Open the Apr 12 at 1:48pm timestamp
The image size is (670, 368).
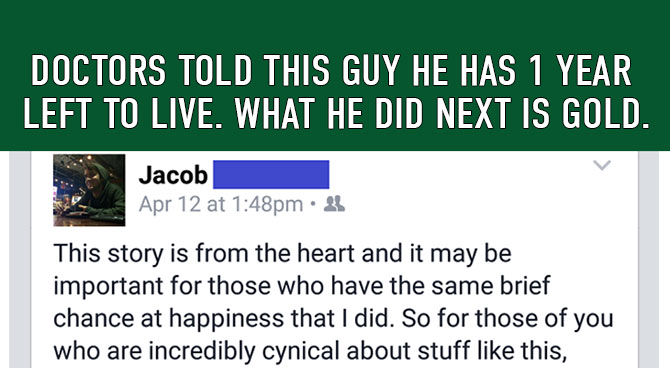tap(221, 204)
